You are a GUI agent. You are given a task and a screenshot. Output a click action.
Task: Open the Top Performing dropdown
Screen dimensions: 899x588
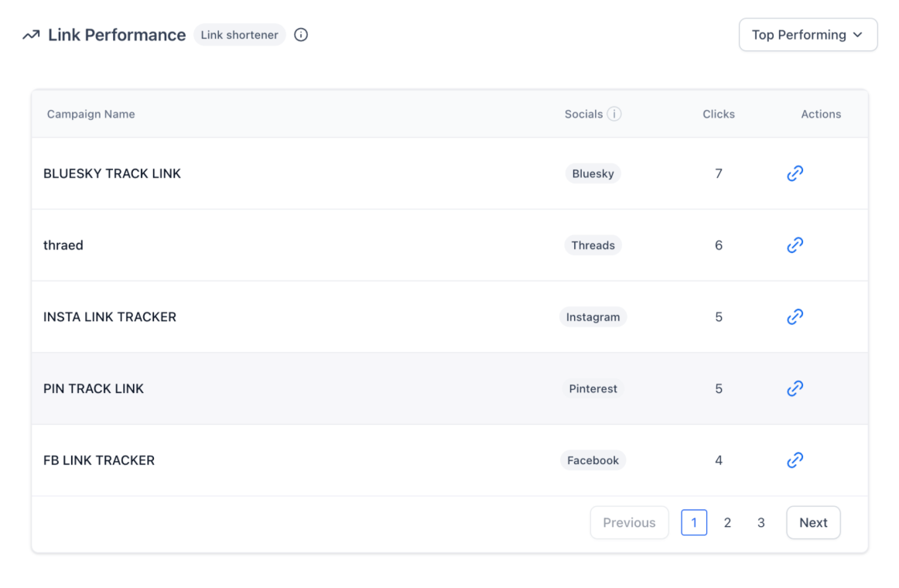[808, 35]
